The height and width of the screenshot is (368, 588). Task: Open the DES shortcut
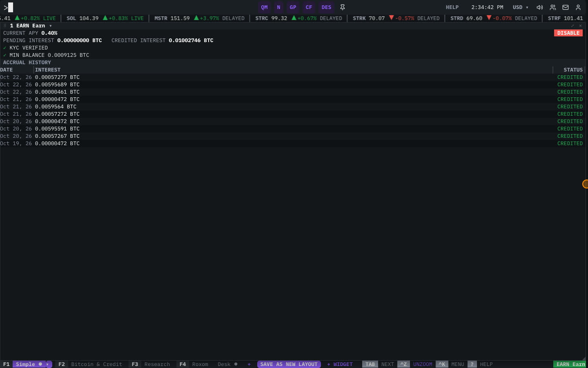326,7
